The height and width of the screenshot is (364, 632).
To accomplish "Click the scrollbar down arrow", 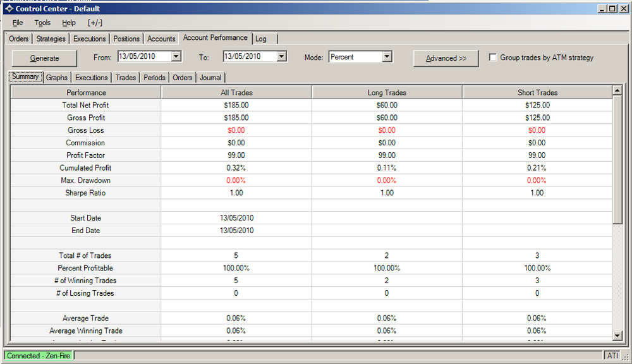I will coord(617,336).
